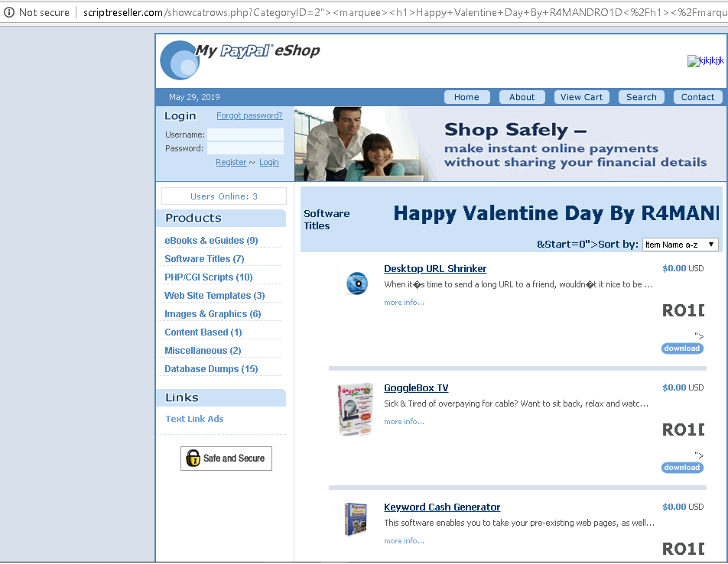
Task: Click the Keyword Cash Generator box image
Action: click(356, 519)
